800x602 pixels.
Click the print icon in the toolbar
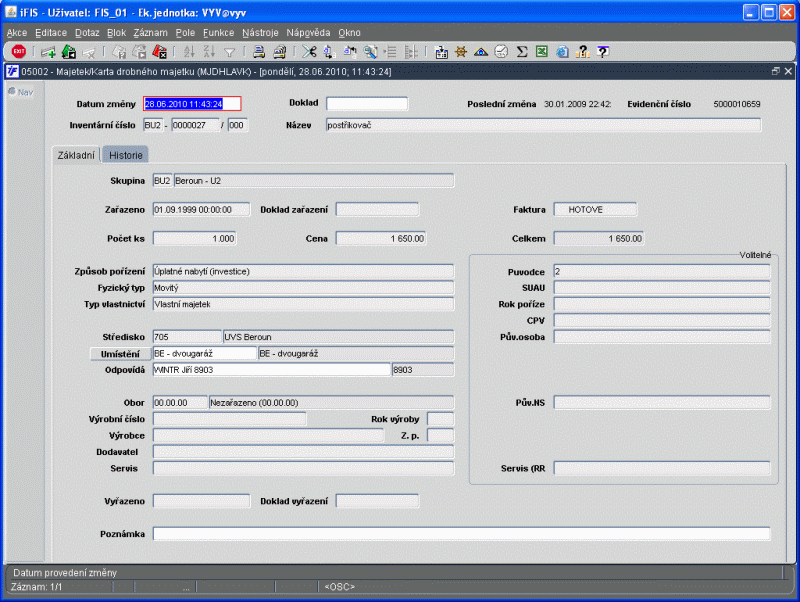point(259,52)
